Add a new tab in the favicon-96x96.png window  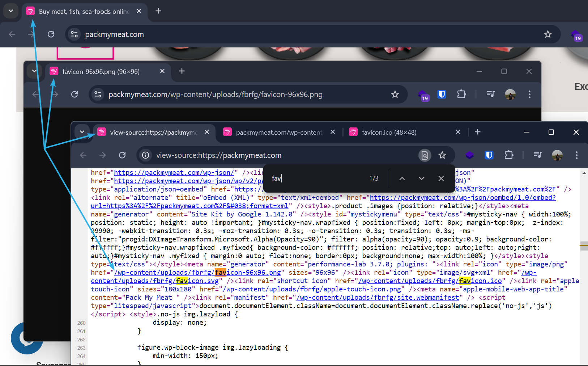point(182,71)
